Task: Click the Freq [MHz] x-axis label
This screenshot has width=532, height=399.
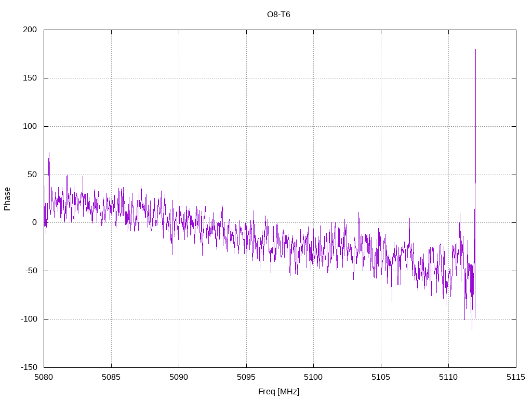Action: click(278, 392)
